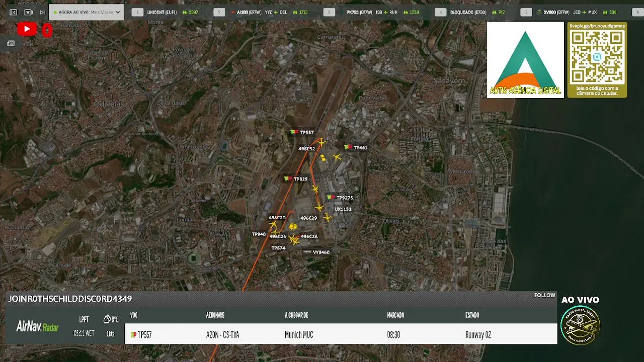Click the FOLLOW button
This screenshot has height=362, width=644.
pyautogui.click(x=545, y=295)
